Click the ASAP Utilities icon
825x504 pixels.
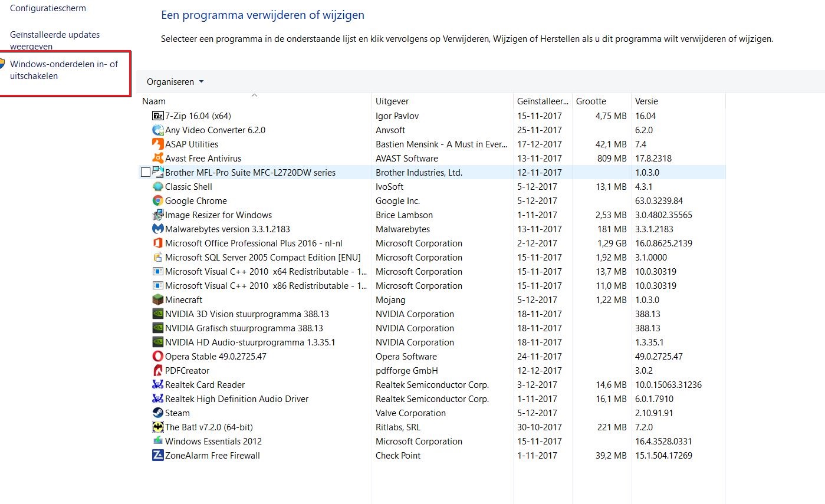coord(158,144)
